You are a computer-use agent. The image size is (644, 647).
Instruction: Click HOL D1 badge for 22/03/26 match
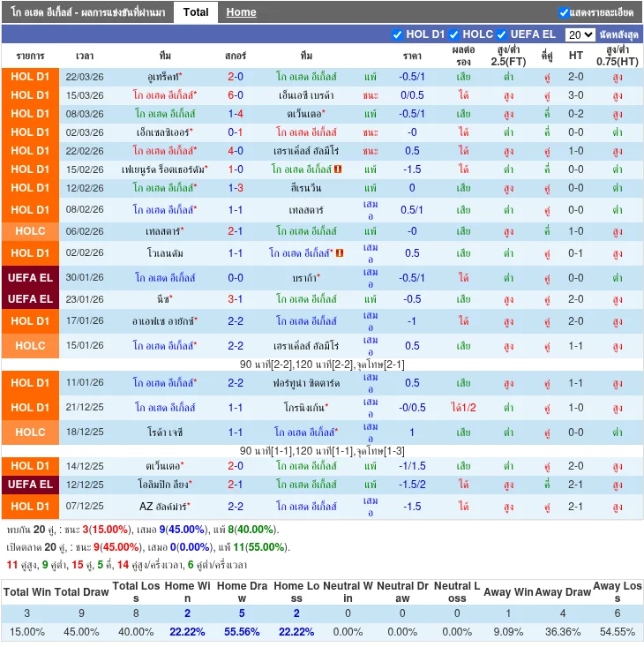tap(30, 77)
